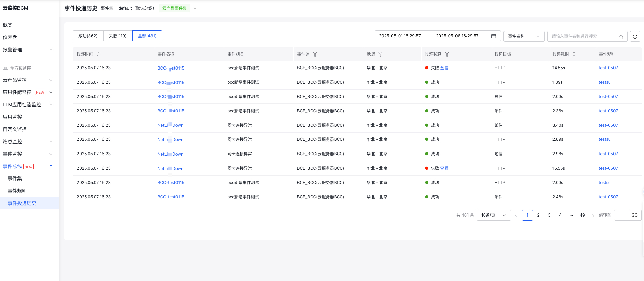Viewport: 644px width, 281px height.
Task: Switch to the 成功(362) tab
Action: click(x=88, y=36)
